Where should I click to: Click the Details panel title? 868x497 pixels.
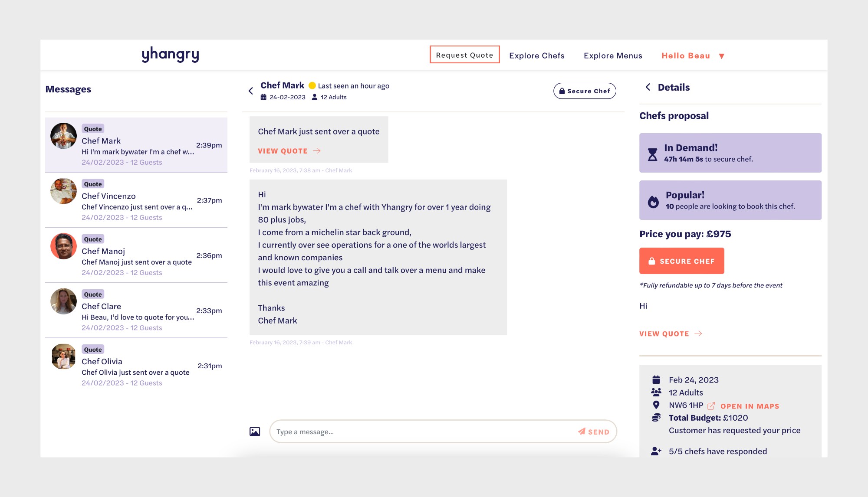(674, 87)
